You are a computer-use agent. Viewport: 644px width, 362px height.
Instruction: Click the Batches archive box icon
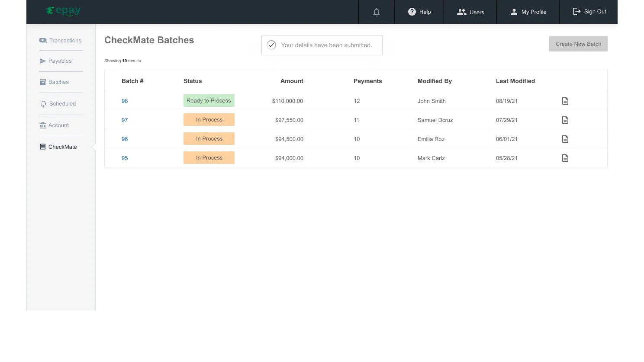[43, 82]
